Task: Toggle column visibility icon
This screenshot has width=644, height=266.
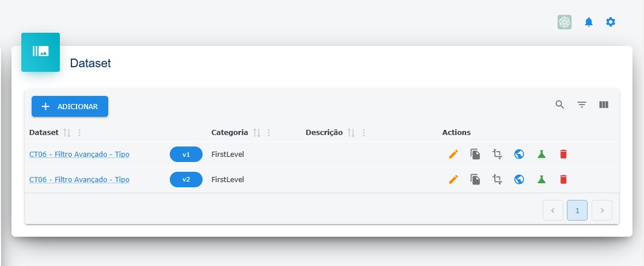Action: pos(603,105)
